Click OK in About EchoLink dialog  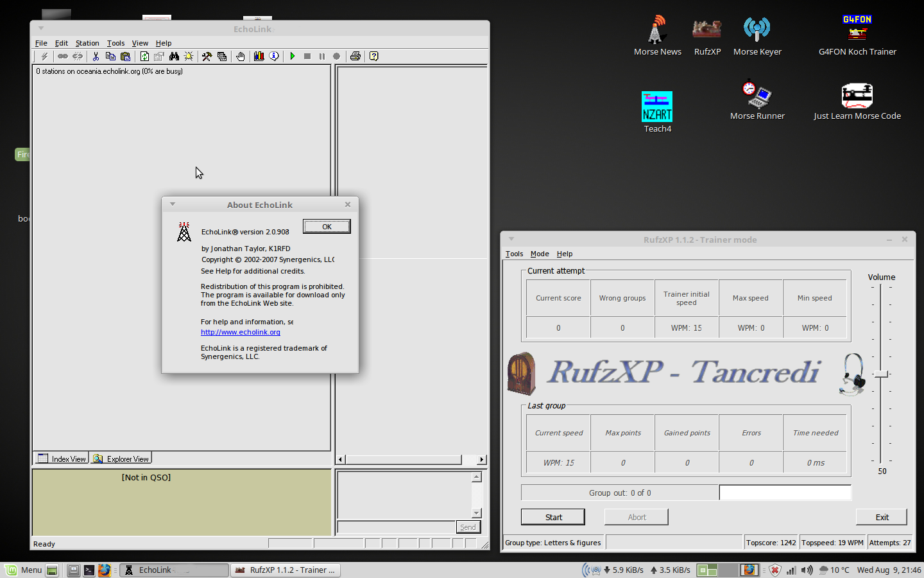click(x=327, y=227)
